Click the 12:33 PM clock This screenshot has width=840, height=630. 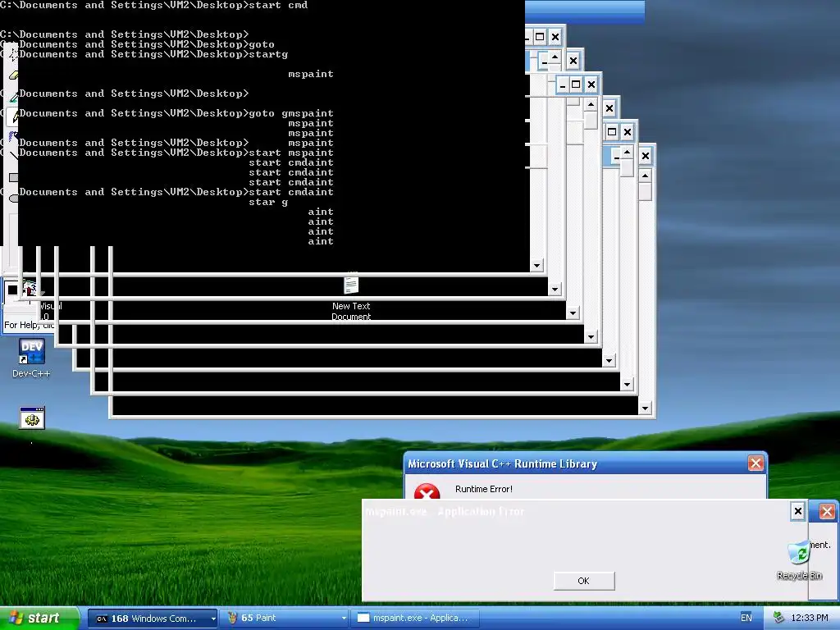pyautogui.click(x=810, y=619)
